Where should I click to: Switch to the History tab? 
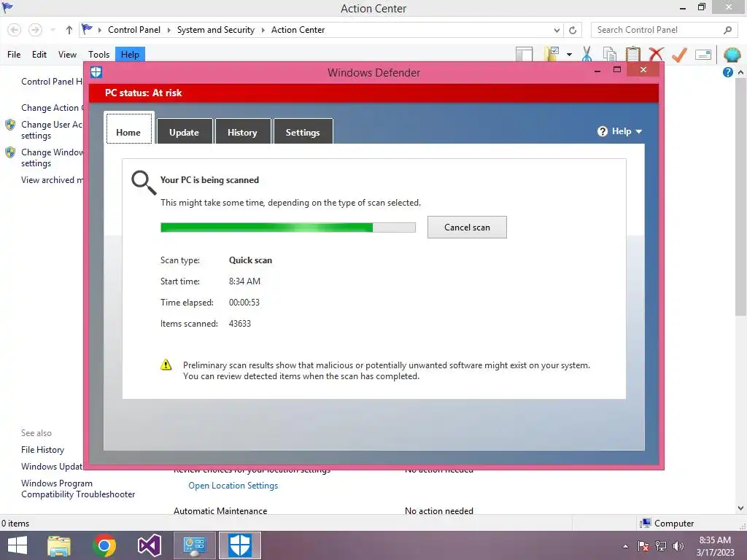242,131
